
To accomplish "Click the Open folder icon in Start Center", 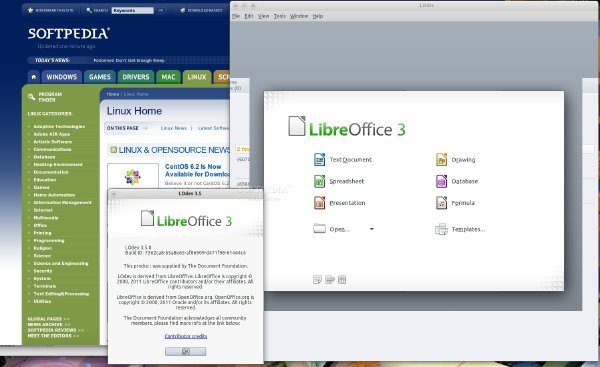I will tap(319, 228).
